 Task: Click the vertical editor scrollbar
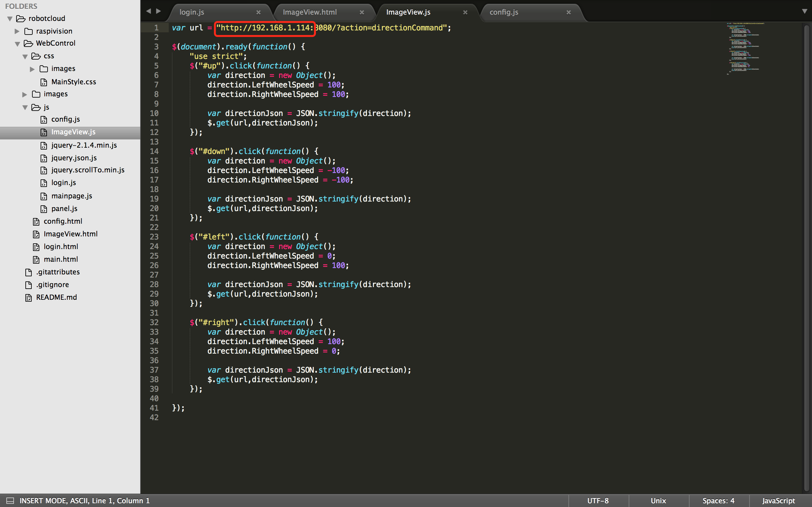pyautogui.click(x=807, y=255)
